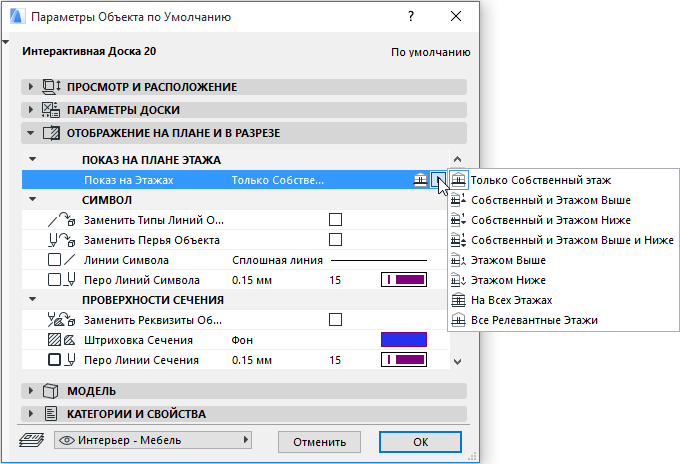680x464 pixels.
Task: Open the Интерьер - Мебель layer dropdown
Action: click(x=153, y=440)
